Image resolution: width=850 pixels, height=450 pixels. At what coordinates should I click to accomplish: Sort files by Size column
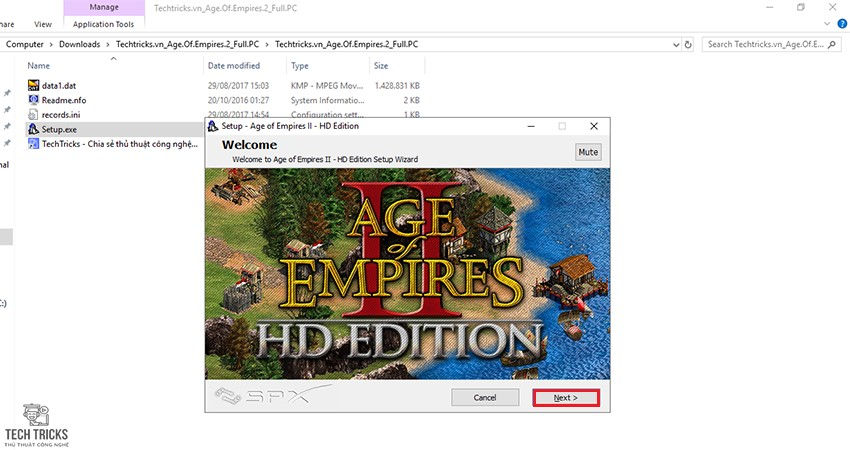point(381,66)
